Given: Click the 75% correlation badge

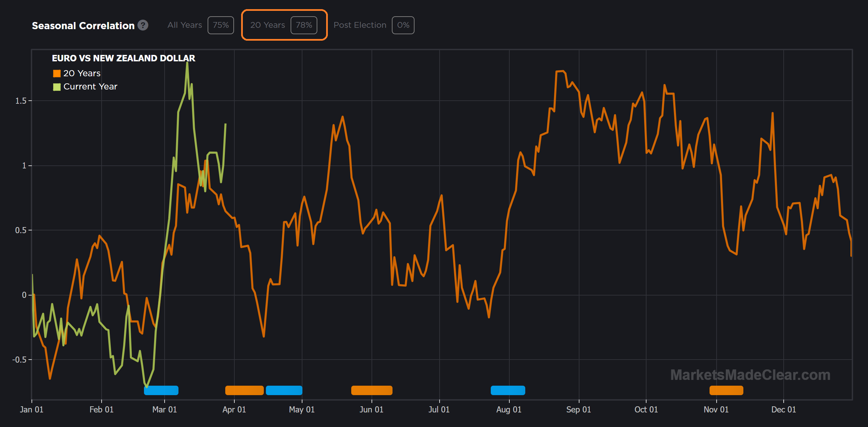Looking at the screenshot, I should [221, 25].
